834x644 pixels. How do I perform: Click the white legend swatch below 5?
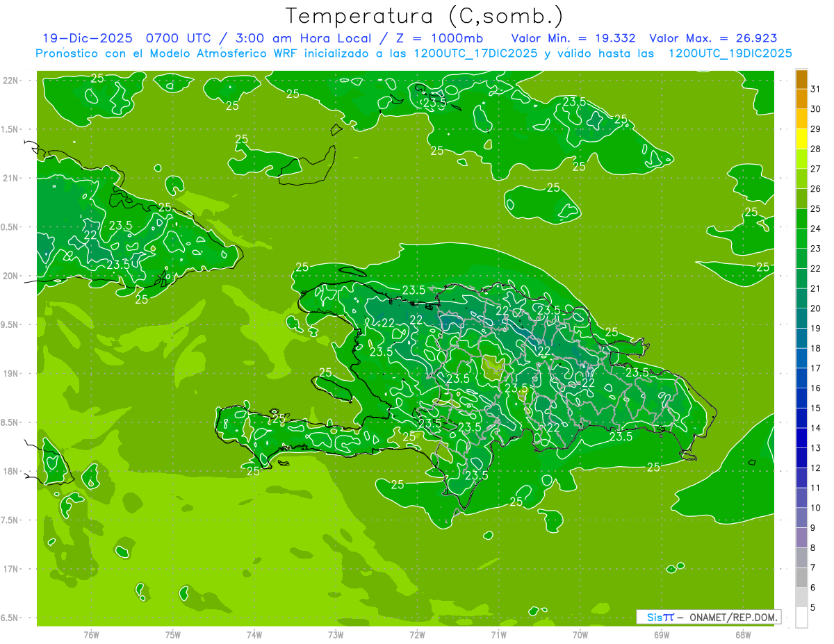(x=801, y=618)
